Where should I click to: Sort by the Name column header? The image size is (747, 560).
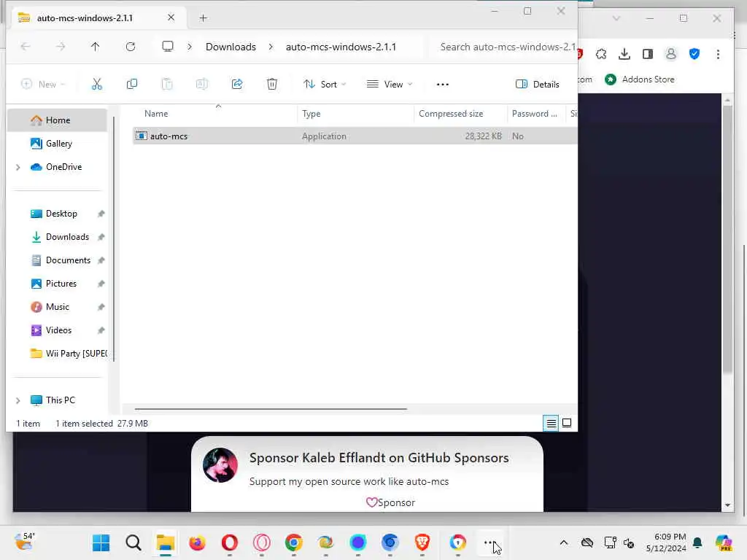[x=156, y=114]
